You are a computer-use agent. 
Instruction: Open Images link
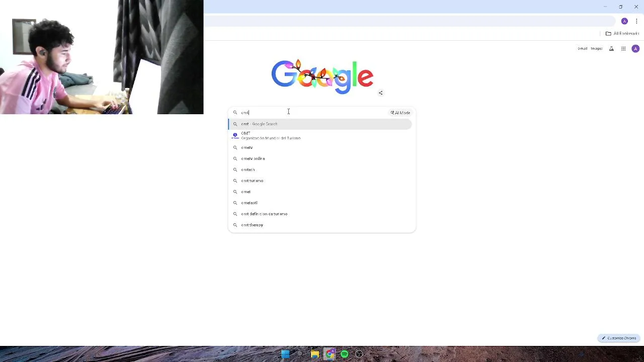[597, 49]
